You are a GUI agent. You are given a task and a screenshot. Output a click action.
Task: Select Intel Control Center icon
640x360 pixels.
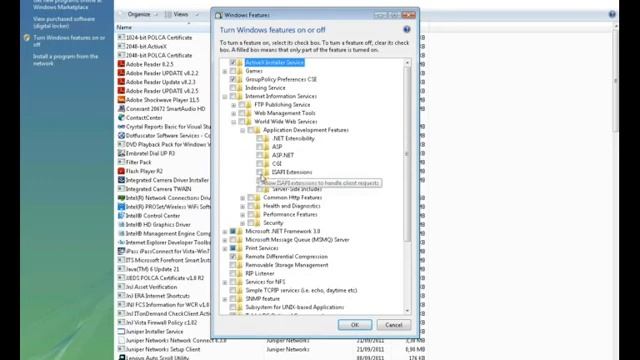click(121, 216)
